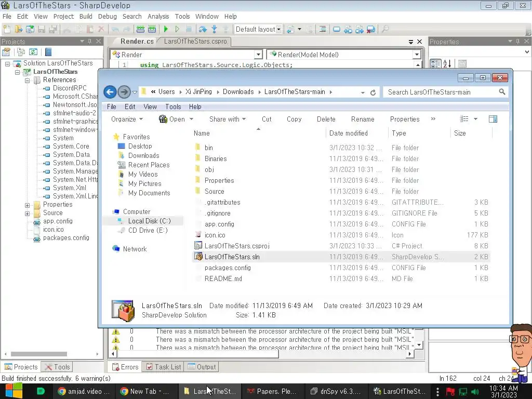Screen dimensions: 532x399
Task: Collapse the References tree node
Action: click(x=27, y=81)
